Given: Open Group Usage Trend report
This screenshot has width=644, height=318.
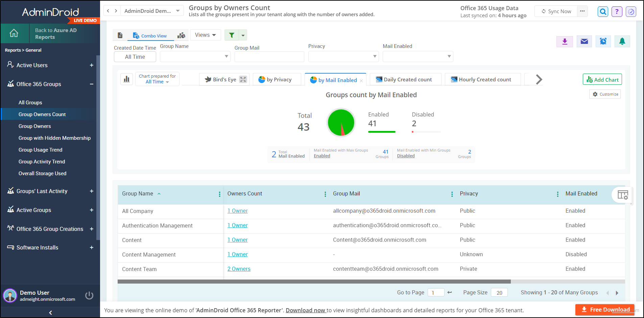Looking at the screenshot, I should point(41,150).
